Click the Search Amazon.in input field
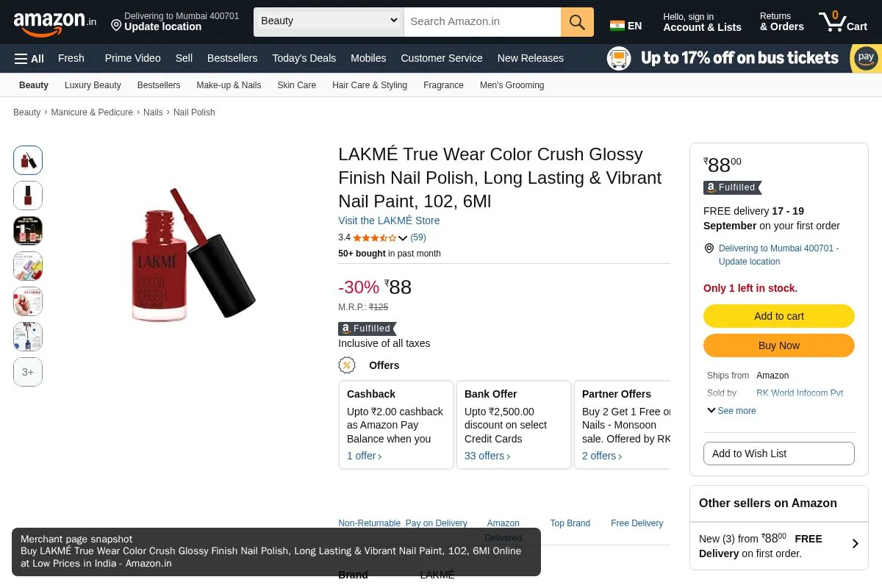Screen dimensions: 882x588 pos(482,22)
